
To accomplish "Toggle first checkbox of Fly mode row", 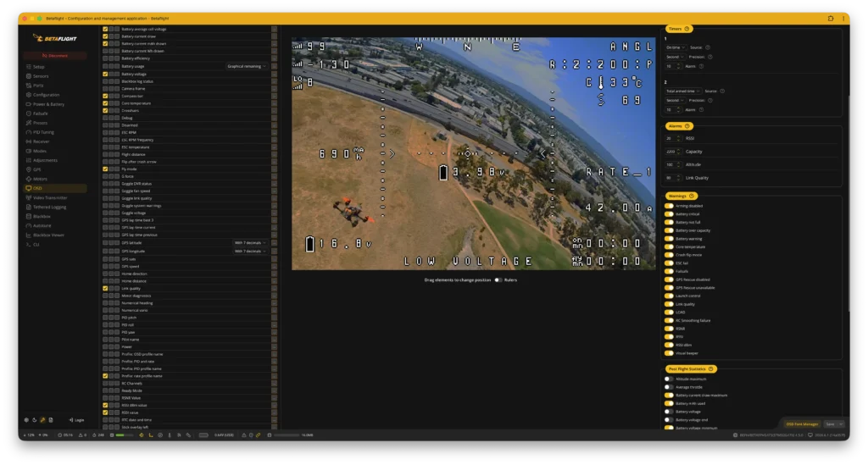I will [x=105, y=169].
